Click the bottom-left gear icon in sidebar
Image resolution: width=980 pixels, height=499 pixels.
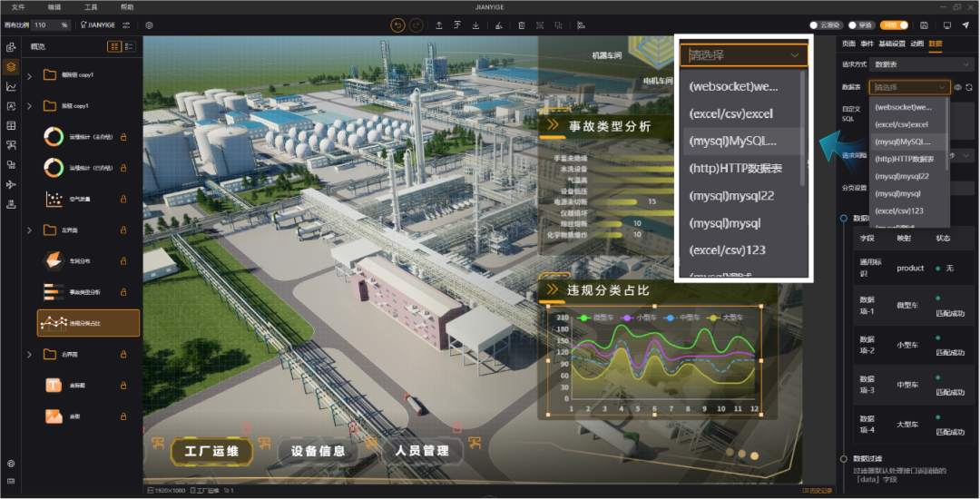(11, 464)
